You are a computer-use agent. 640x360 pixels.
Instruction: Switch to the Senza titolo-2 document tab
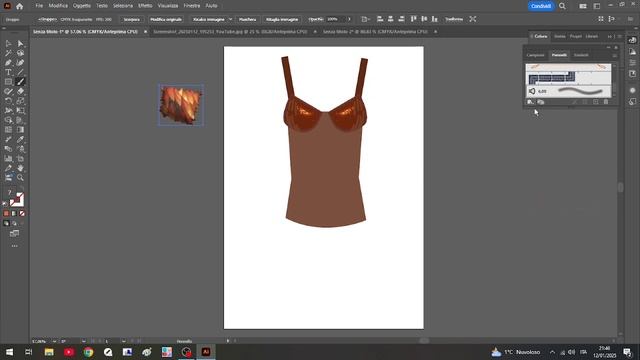(375, 31)
